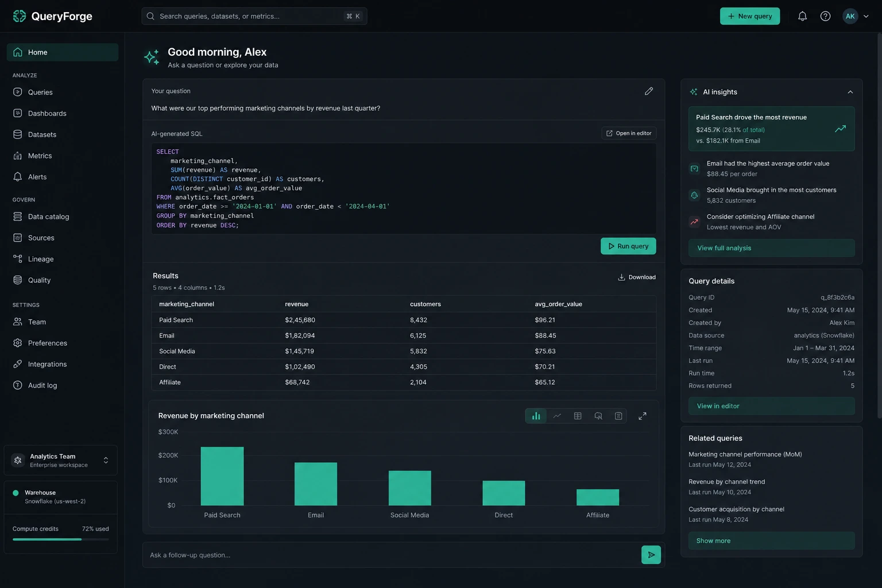882x588 pixels.
Task: Click the Affiliate channel insight icon
Action: (694, 222)
